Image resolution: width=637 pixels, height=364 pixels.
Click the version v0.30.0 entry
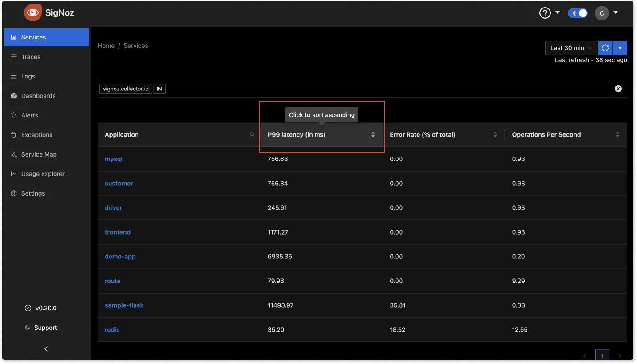click(41, 308)
